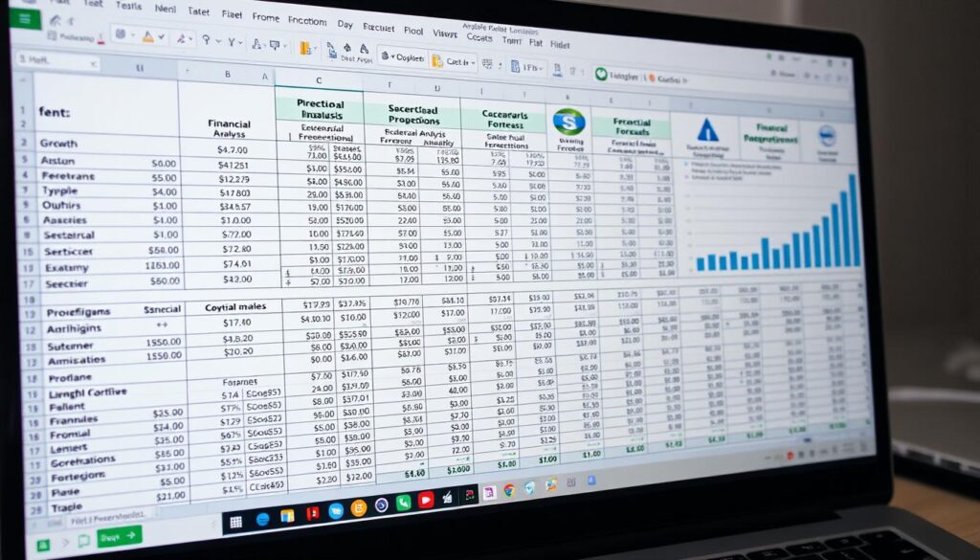Open the dropdown beside the Duplicates button
This screenshot has height=560, width=980.
pyautogui.click(x=391, y=56)
